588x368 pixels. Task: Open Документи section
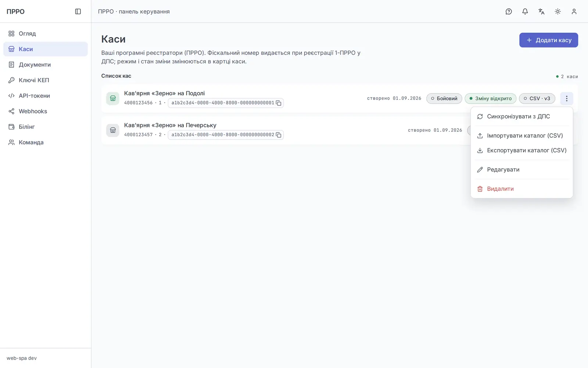click(x=46, y=64)
